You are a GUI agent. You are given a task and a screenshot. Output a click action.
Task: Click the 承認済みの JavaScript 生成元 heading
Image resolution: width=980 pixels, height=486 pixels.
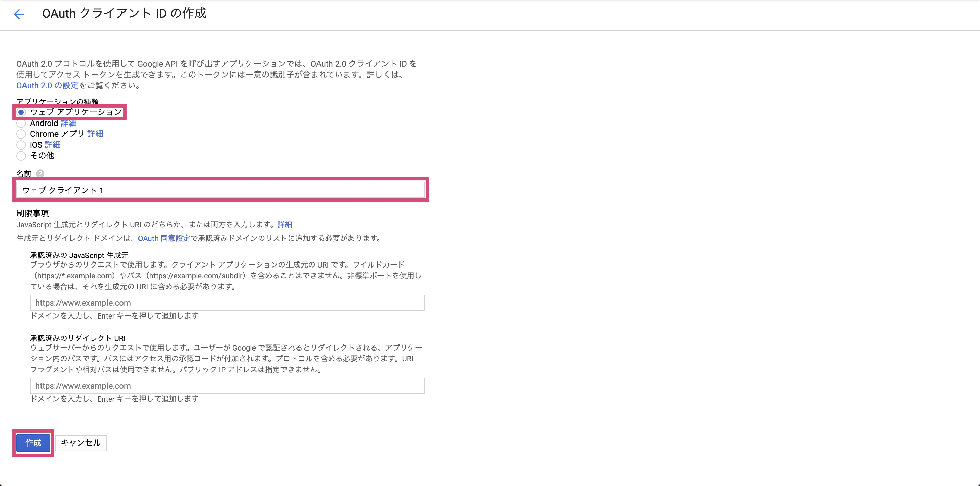[80, 255]
